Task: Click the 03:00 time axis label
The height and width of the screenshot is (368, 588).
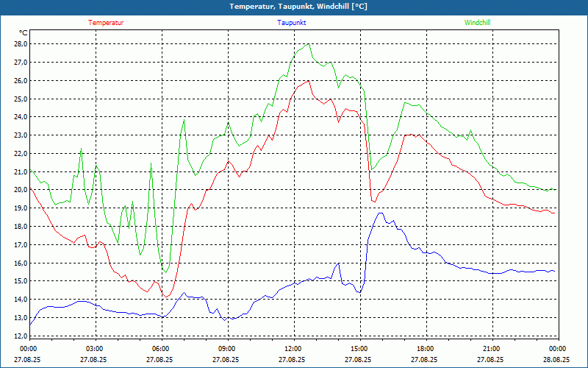Action: click(x=95, y=349)
